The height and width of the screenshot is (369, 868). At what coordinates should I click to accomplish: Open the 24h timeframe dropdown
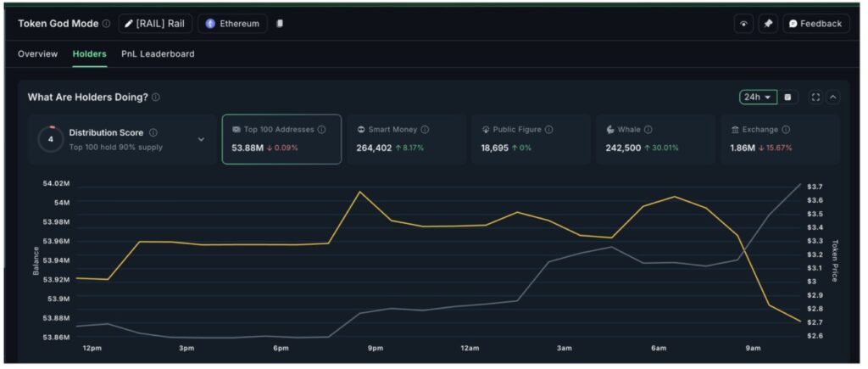point(757,98)
